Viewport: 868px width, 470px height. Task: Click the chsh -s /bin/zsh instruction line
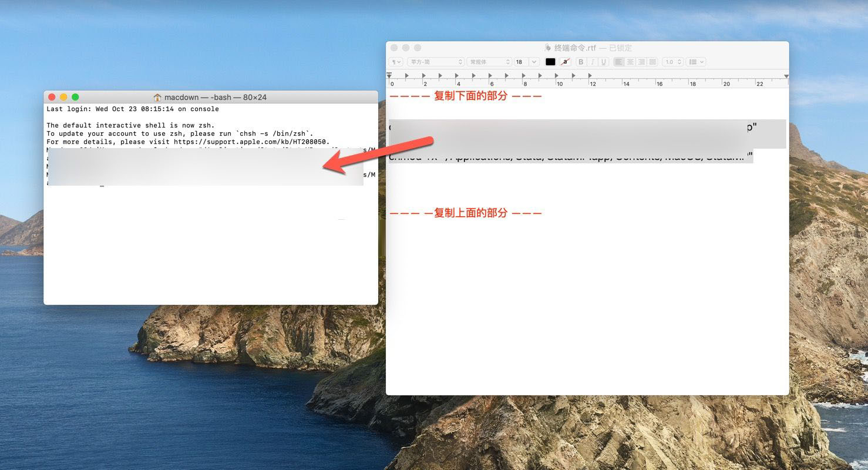pos(180,133)
